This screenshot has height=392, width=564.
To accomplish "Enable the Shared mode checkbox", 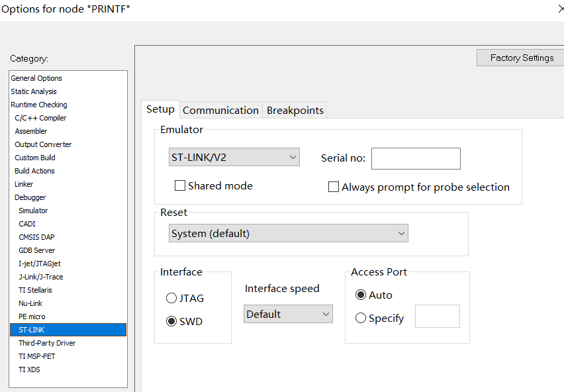I will pyautogui.click(x=180, y=185).
